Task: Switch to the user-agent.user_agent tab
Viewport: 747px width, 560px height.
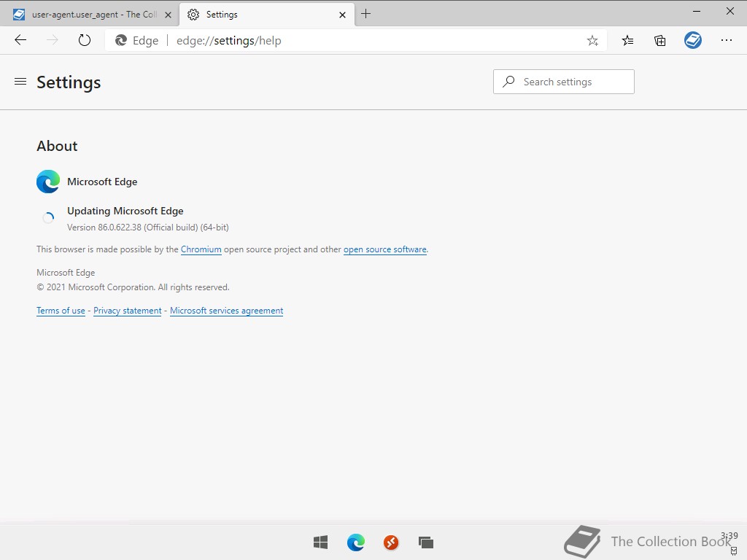Action: tap(90, 15)
